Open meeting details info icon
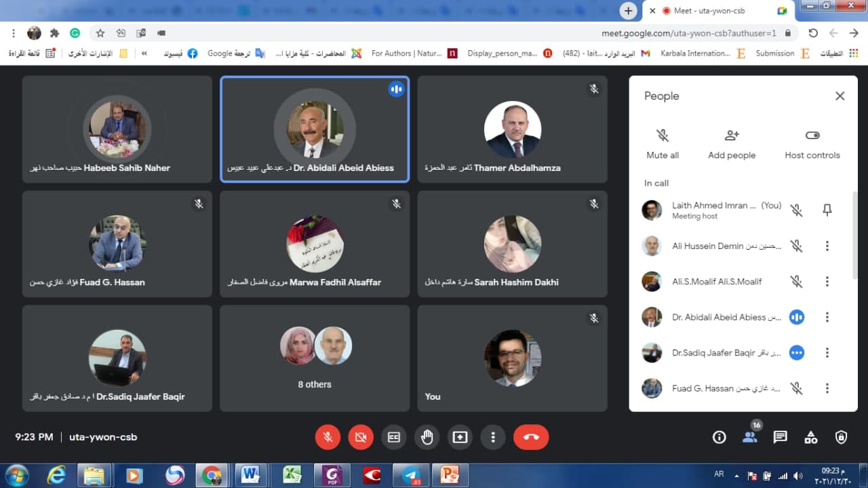 click(719, 437)
